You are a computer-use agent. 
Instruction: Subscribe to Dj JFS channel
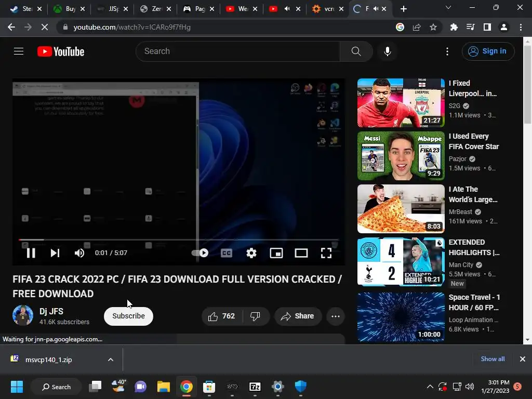click(x=129, y=316)
